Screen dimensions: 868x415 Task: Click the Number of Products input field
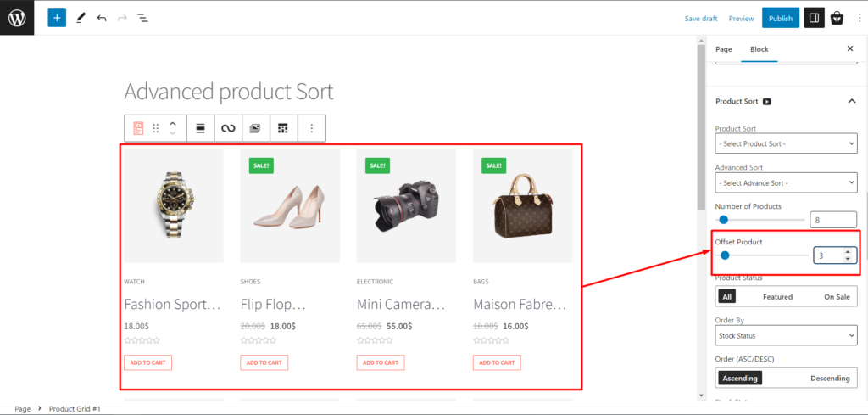coord(833,220)
